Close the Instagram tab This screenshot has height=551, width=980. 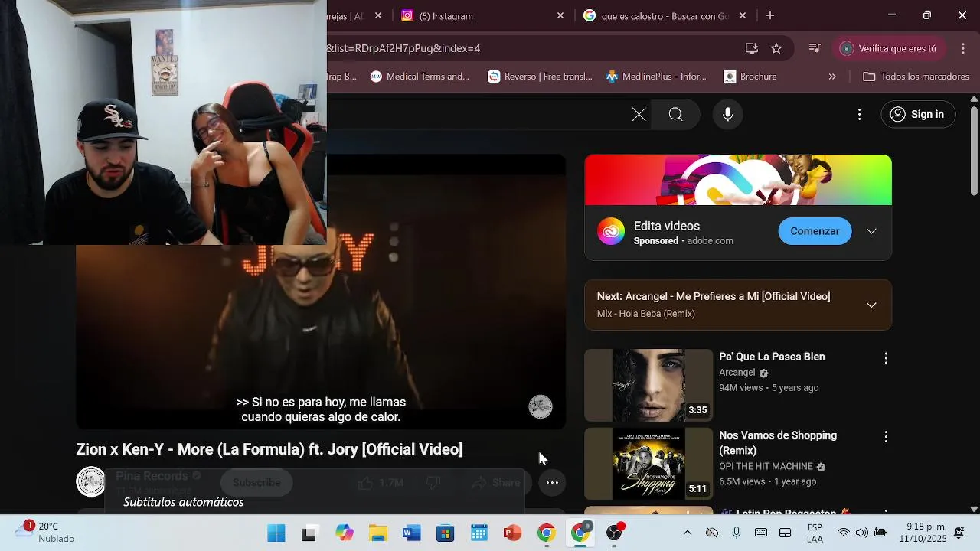[560, 15]
